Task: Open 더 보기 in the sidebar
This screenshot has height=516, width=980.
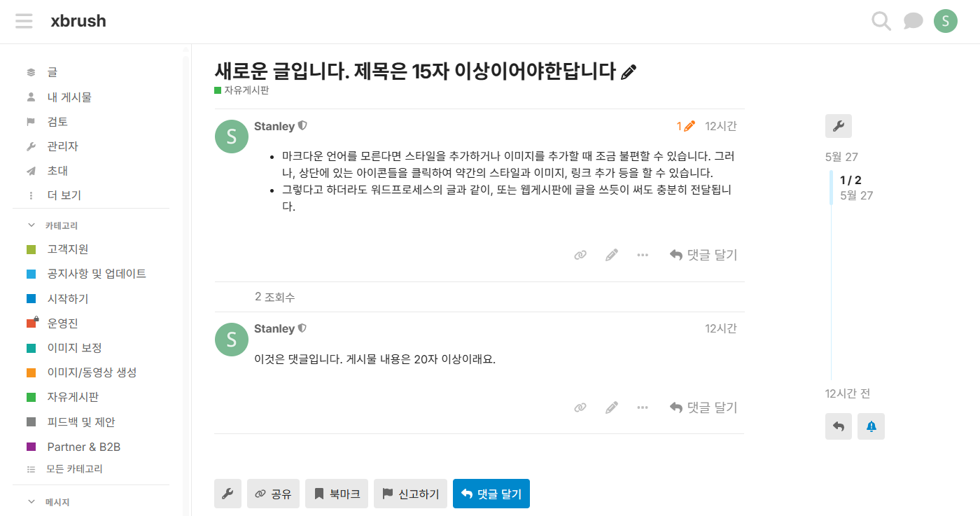Action: [x=65, y=195]
